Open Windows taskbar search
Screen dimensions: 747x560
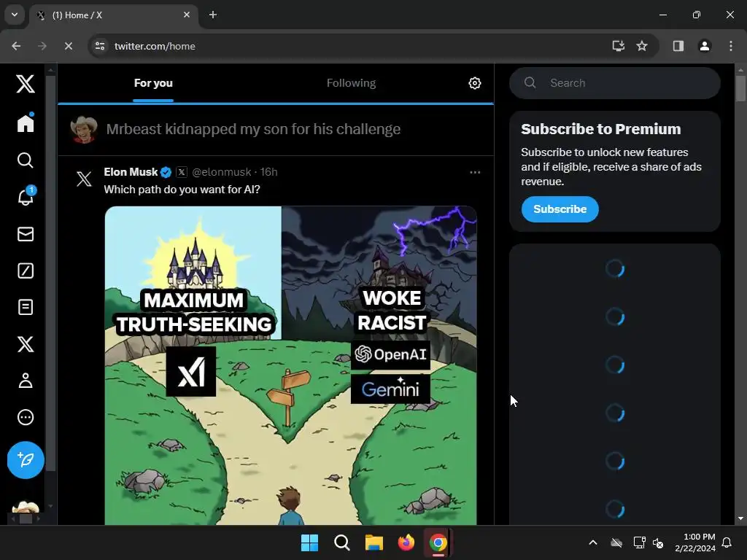point(341,542)
